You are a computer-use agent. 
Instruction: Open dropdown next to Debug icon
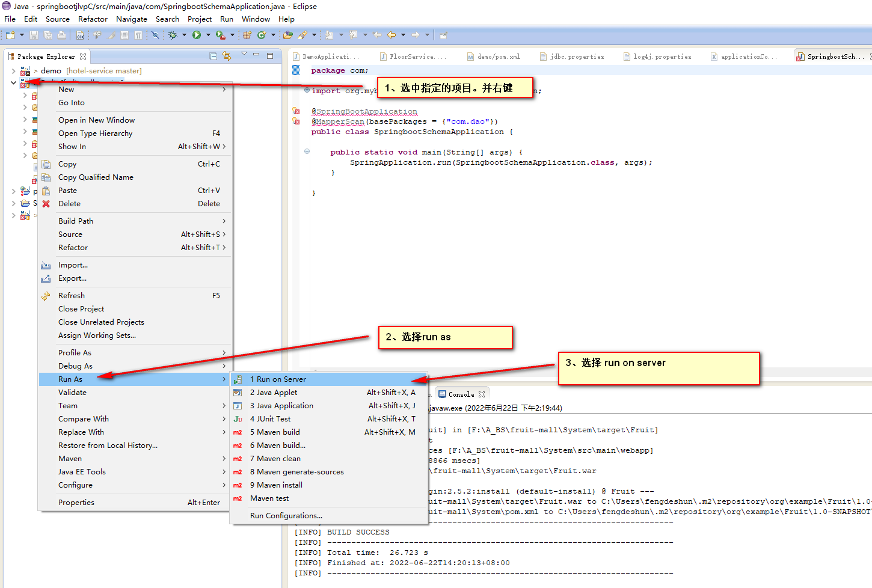point(184,35)
